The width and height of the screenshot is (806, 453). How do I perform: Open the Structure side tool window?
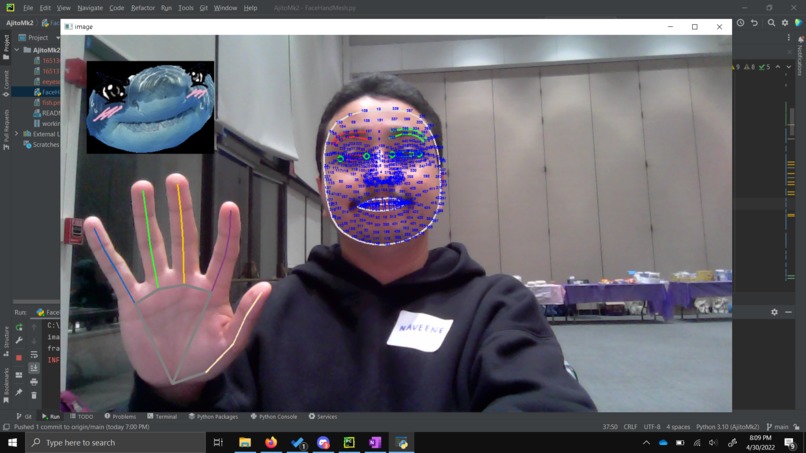(x=6, y=341)
